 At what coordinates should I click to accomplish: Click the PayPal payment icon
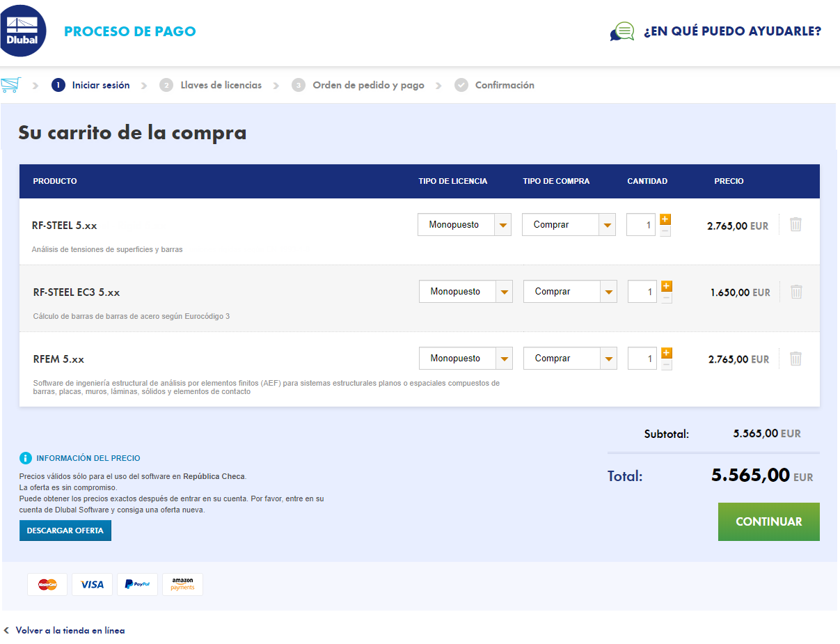pyautogui.click(x=137, y=584)
